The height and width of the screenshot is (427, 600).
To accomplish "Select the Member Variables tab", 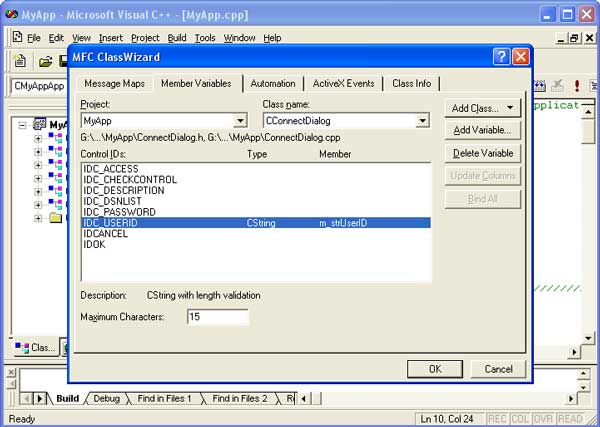I will 196,83.
